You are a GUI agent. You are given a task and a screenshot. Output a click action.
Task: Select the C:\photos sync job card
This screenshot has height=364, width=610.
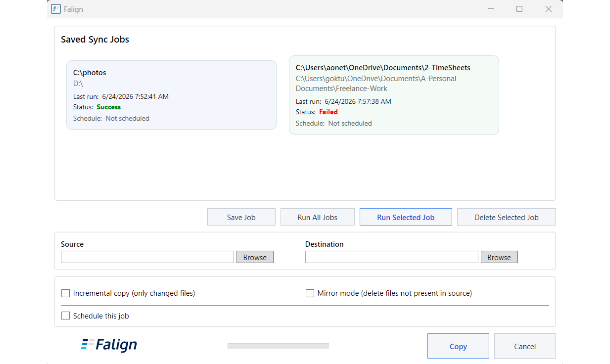point(171,95)
